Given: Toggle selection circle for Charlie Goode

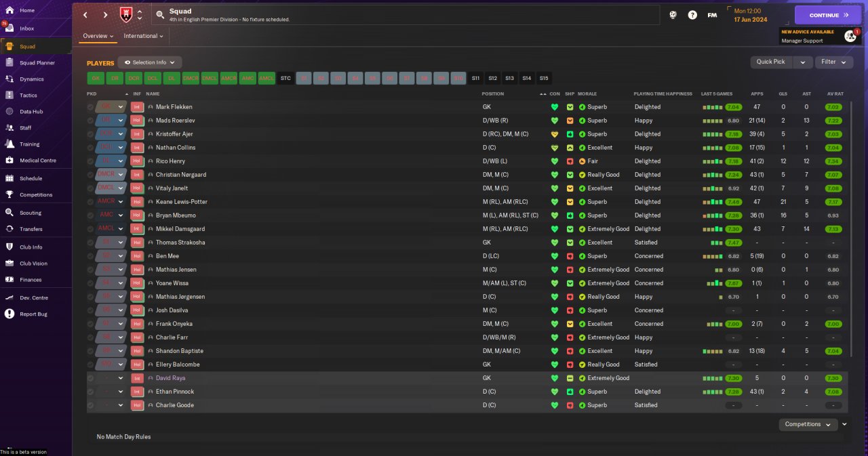Looking at the screenshot, I should (x=90, y=405).
